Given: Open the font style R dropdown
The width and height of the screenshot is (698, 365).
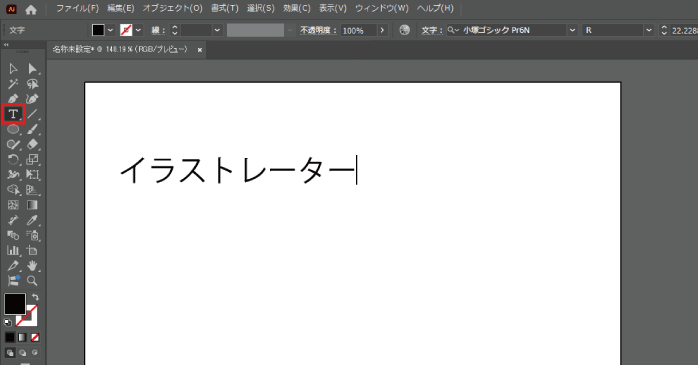Looking at the screenshot, I should pos(649,30).
